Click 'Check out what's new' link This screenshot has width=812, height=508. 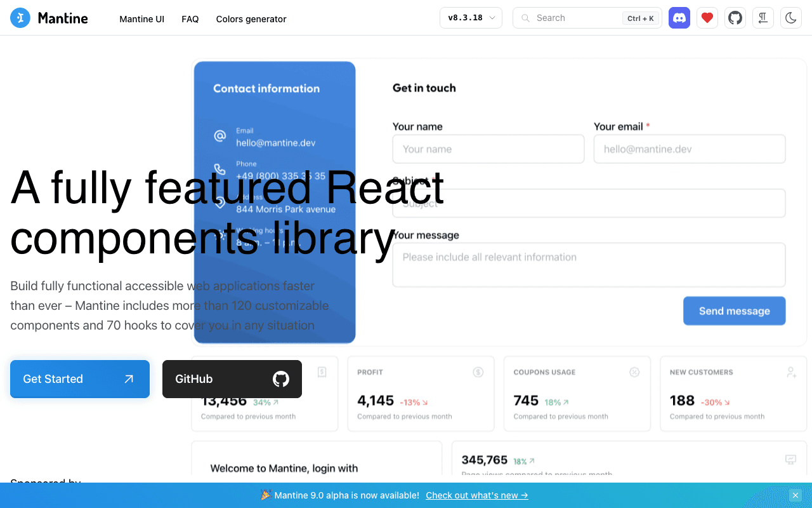pos(477,495)
